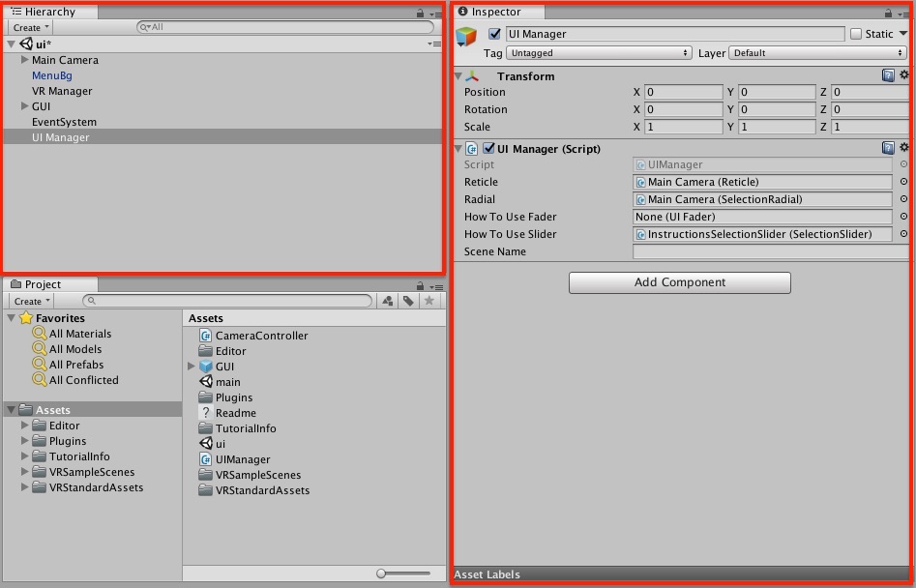Select VR Manager in the Hierarchy
Screen dimensions: 916x588
click(x=62, y=91)
